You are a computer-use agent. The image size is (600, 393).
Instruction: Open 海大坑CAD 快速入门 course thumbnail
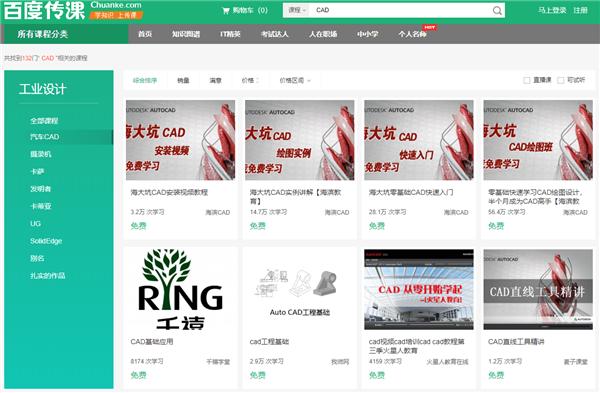click(x=419, y=140)
